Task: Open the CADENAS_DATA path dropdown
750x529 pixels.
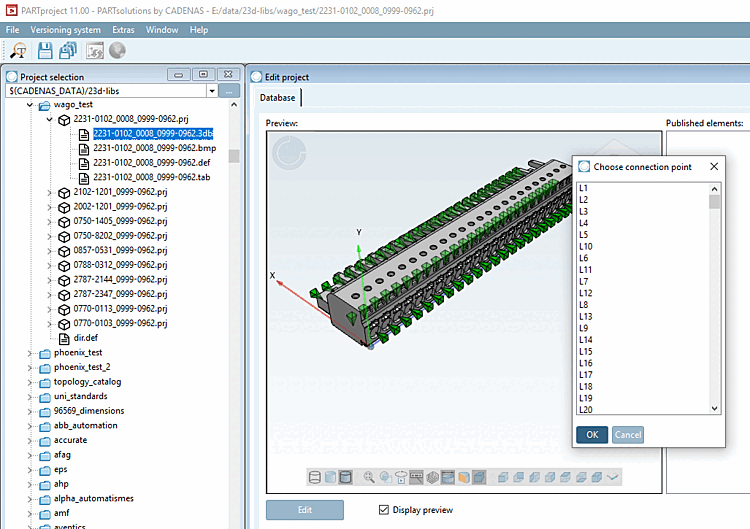Action: (x=211, y=91)
